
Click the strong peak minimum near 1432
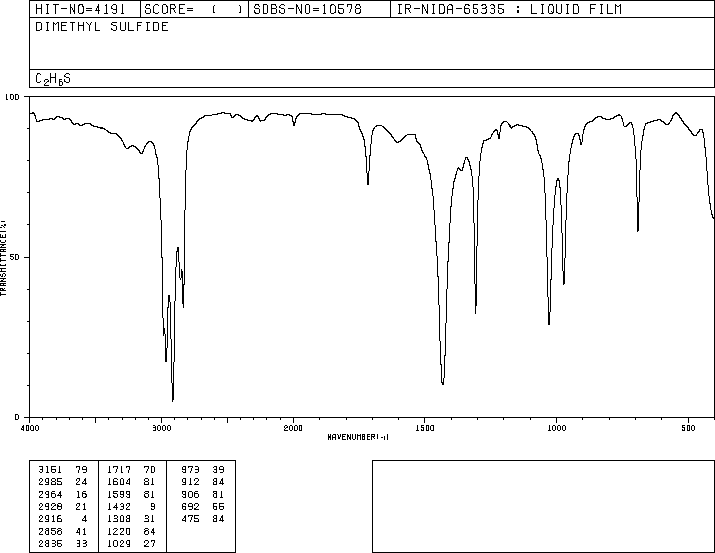pyautogui.click(x=443, y=383)
